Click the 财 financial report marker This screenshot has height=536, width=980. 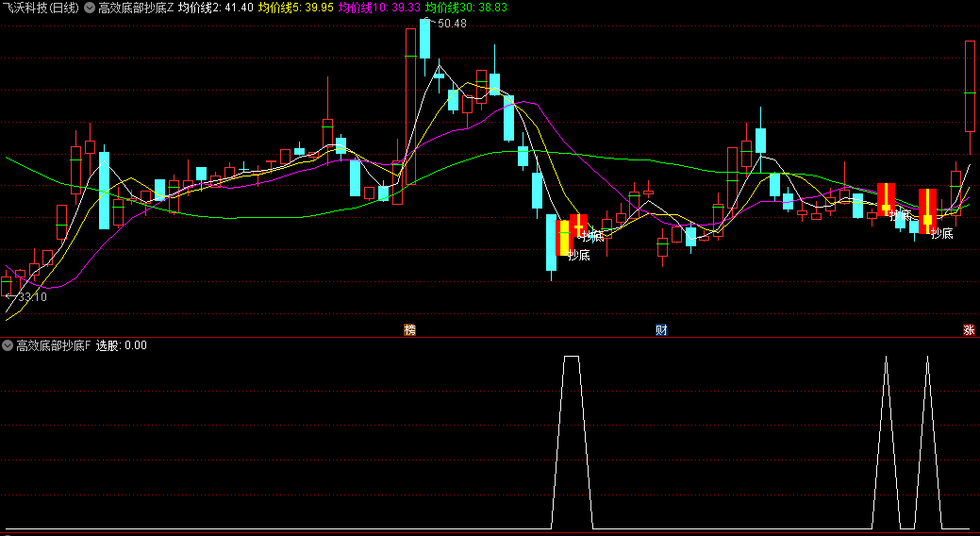[662, 329]
